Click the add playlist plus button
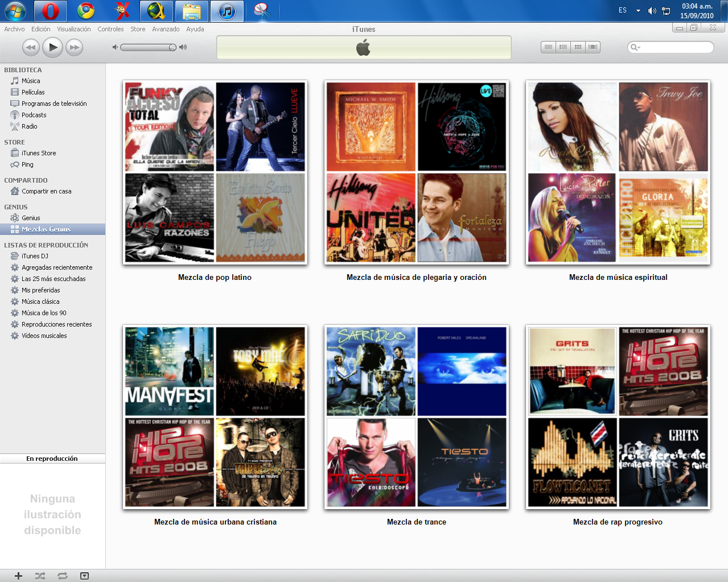The image size is (728, 582). pyautogui.click(x=18, y=576)
